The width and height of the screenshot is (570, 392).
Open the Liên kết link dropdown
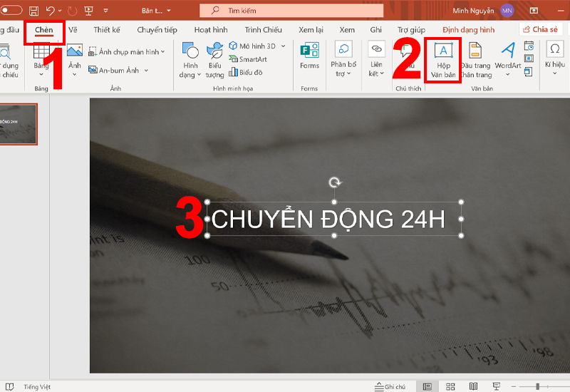[376, 60]
